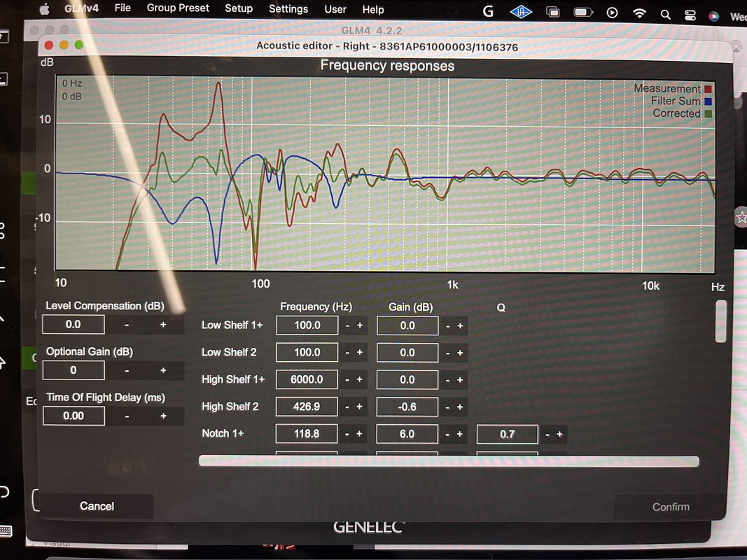Decrease Low Shelf 2 gain

click(447, 353)
